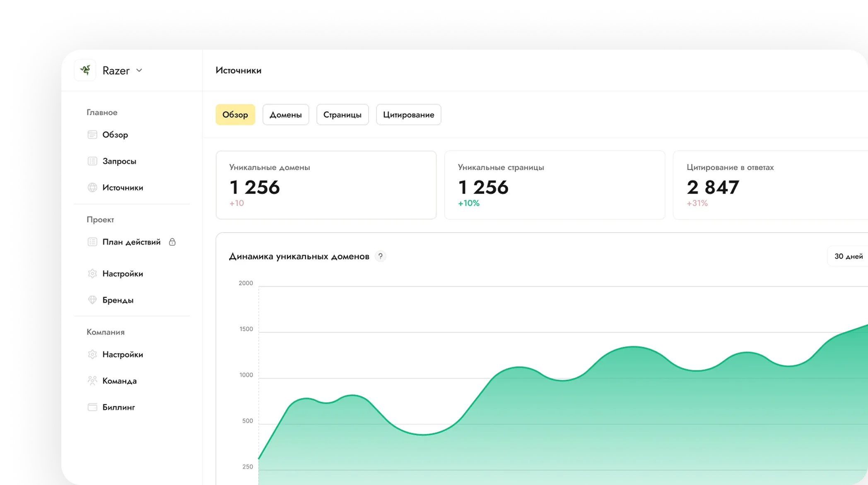Screen dimensions: 868x485
Task: Click the 2 847 value
Action: 713,187
